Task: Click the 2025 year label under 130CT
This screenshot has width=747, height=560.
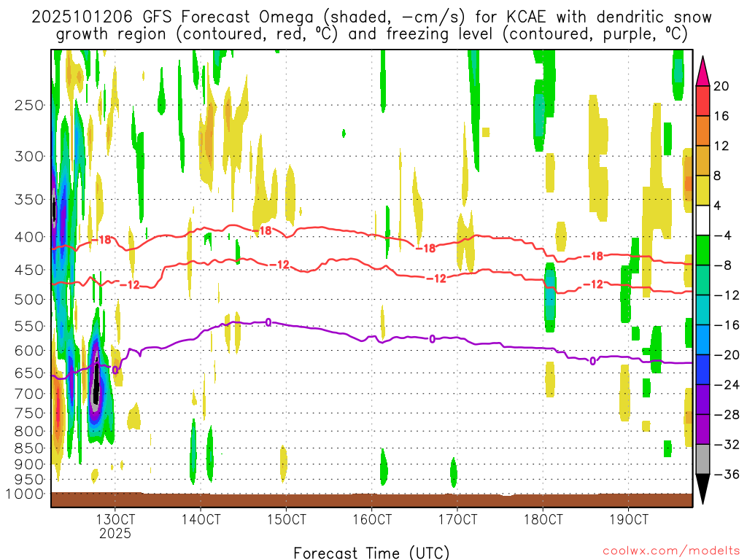Action: [x=115, y=533]
